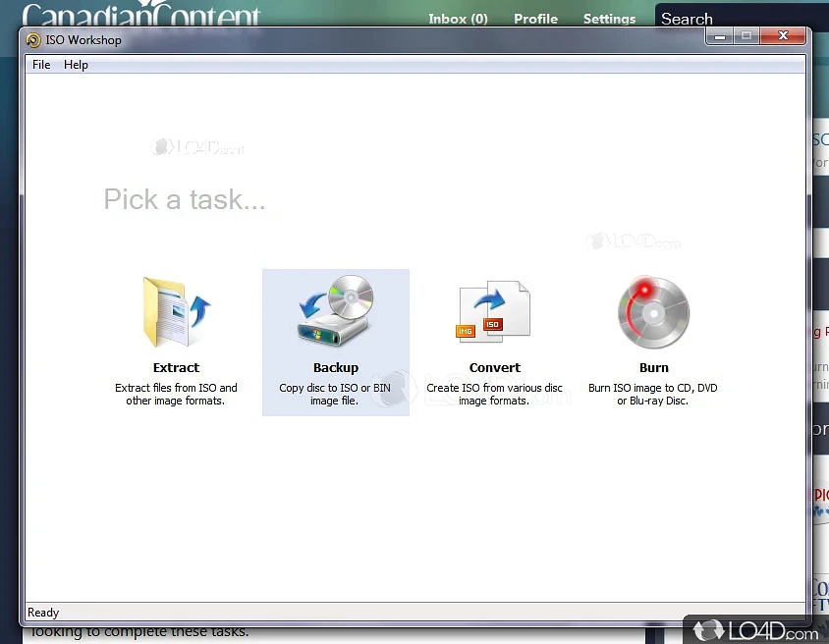This screenshot has height=644, width=829.
Task: Click 'Extract files from ISO and other image formats.' text
Action: 176,394
